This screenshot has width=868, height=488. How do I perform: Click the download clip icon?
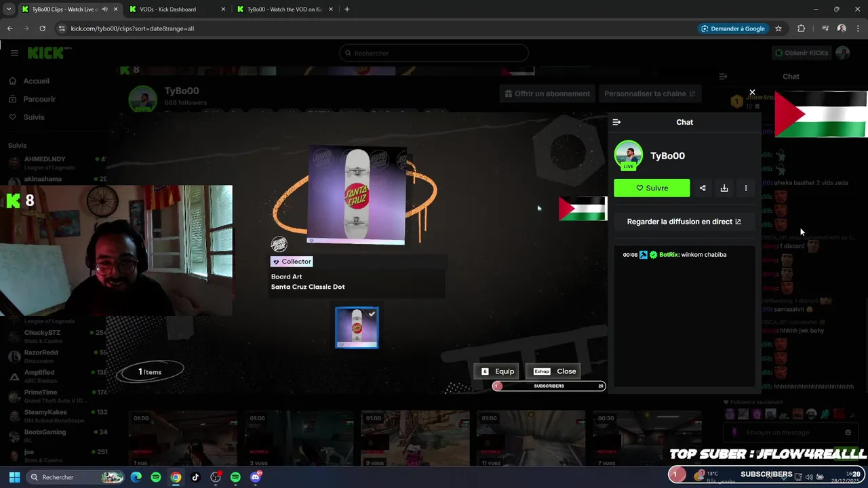724,188
